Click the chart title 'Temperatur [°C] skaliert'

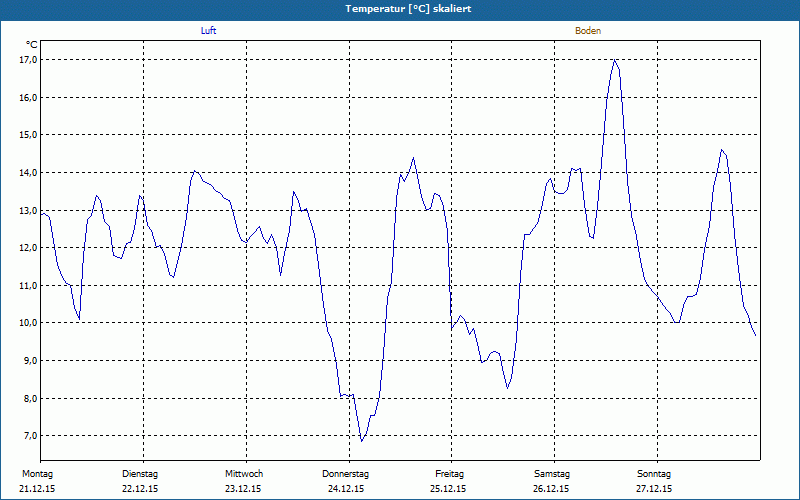pos(408,9)
